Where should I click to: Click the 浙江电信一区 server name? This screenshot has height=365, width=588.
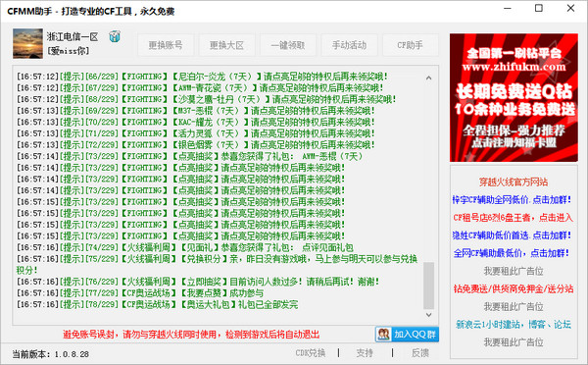[73, 36]
